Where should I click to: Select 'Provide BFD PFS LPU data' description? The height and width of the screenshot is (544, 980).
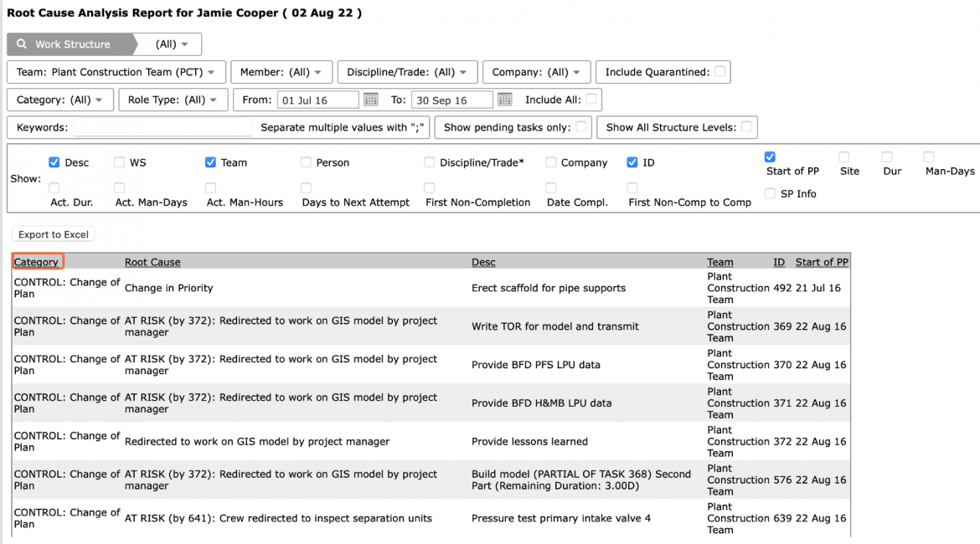pos(535,365)
